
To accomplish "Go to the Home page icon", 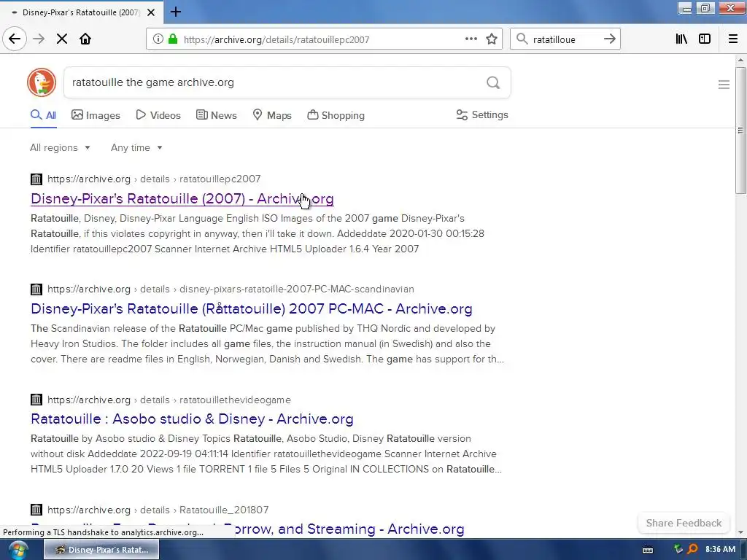I will pyautogui.click(x=85, y=39).
